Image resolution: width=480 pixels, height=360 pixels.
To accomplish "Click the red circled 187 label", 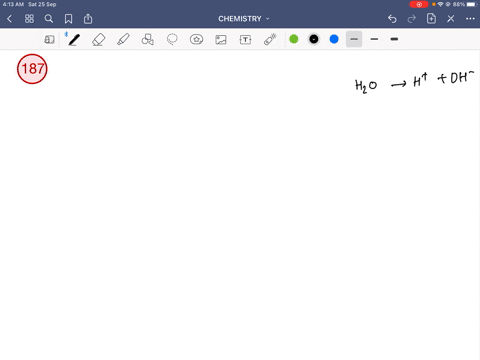I will (x=32, y=69).
